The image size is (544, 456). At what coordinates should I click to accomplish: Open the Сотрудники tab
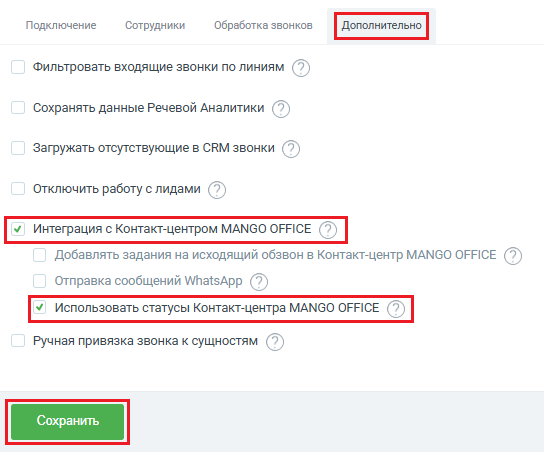point(155,25)
